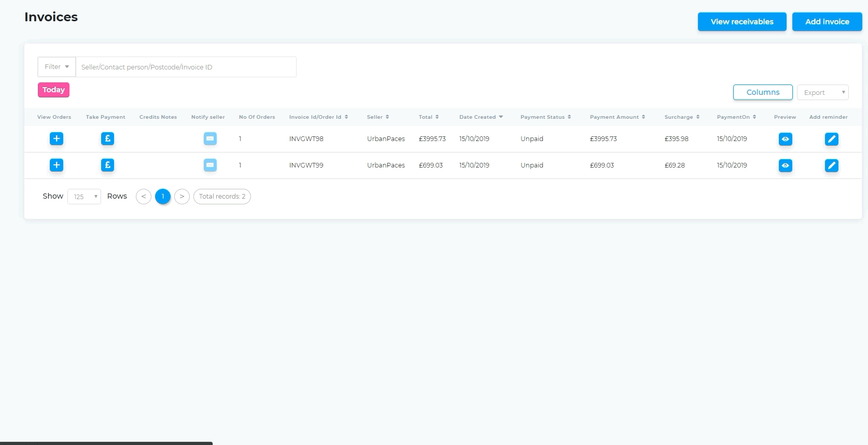Click the invoice search input field
The image size is (868, 445).
pyautogui.click(x=186, y=67)
